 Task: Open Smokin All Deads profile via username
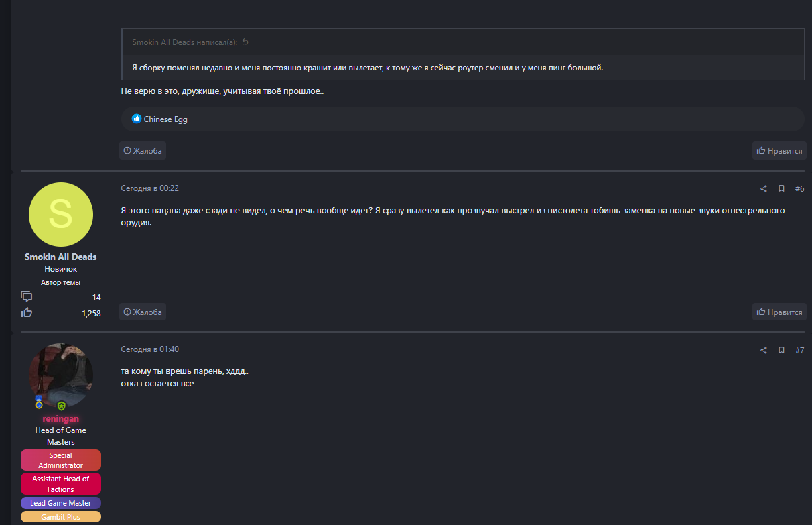point(60,257)
